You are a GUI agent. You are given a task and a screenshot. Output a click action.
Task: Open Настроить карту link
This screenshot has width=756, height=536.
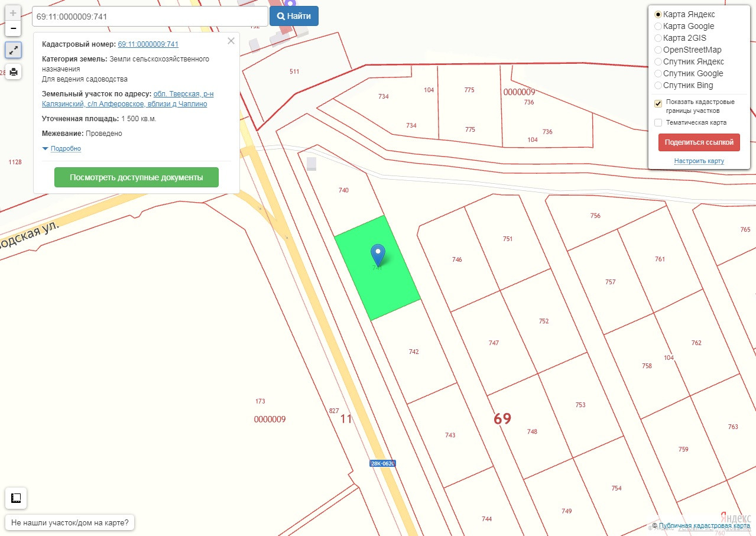point(699,161)
